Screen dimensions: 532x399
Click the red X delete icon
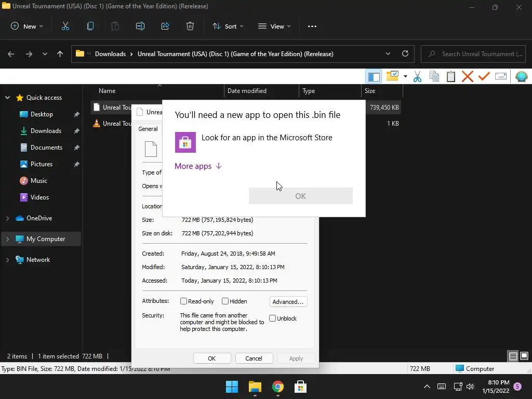[468, 76]
